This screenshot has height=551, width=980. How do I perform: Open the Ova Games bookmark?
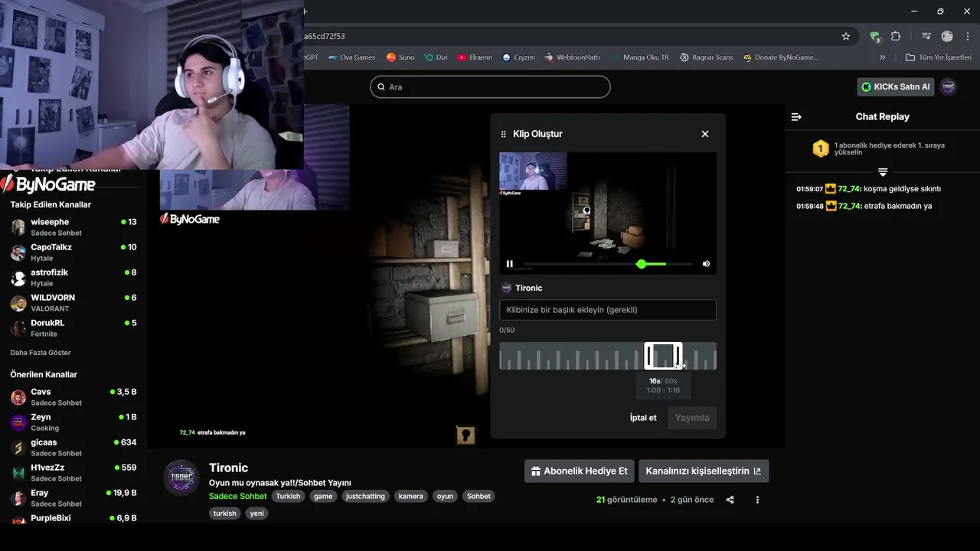pyautogui.click(x=352, y=57)
